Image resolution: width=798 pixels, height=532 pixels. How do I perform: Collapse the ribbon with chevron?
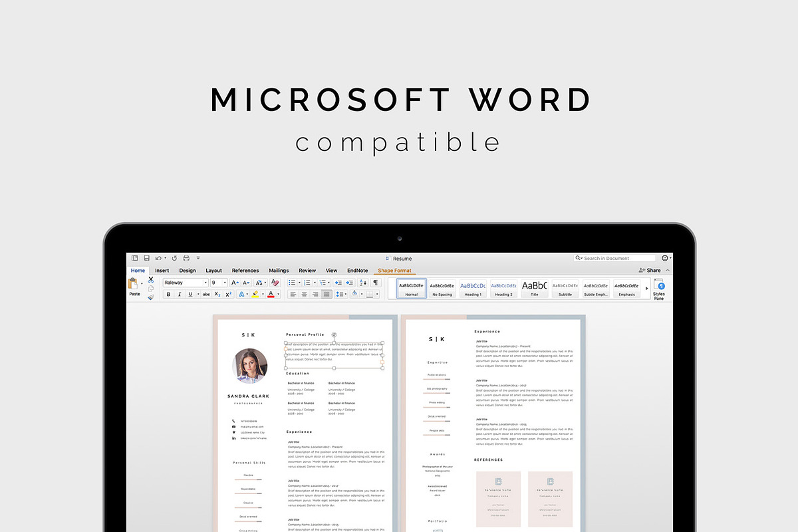tap(668, 270)
